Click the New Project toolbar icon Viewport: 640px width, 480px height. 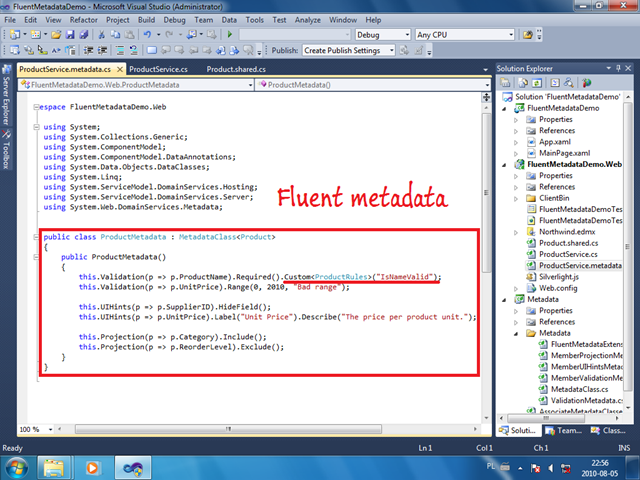coord(15,35)
